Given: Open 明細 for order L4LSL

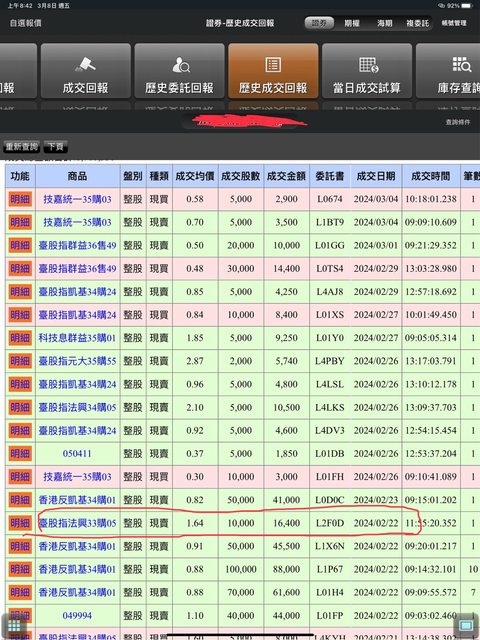Looking at the screenshot, I should (20, 384).
